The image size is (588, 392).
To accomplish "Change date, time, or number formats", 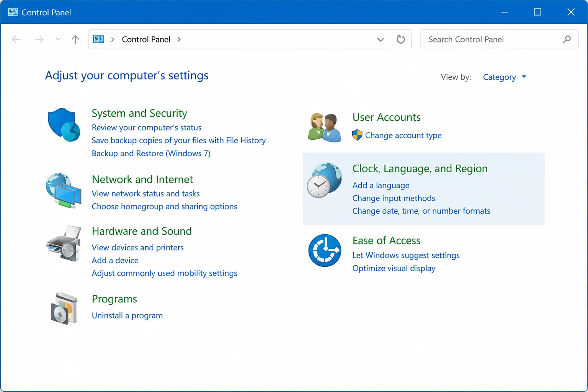I will tap(421, 211).
